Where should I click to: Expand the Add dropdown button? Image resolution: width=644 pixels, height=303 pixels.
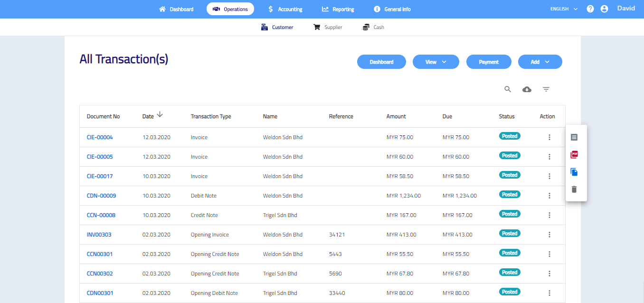tap(540, 62)
